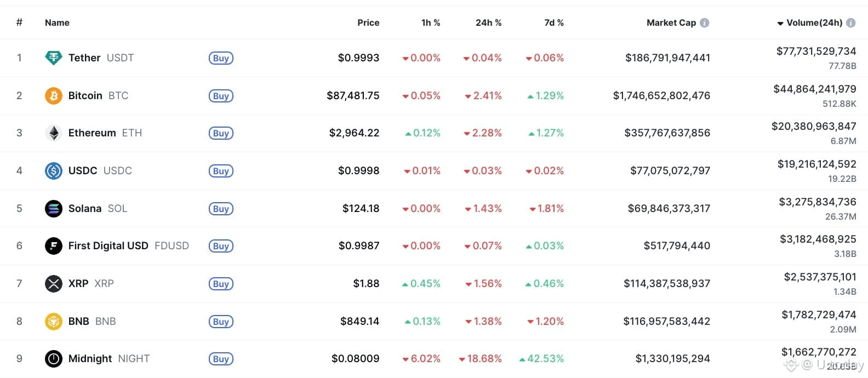868x378 pixels.
Task: Click the USDC blue logo icon
Action: pyautogui.click(x=53, y=171)
